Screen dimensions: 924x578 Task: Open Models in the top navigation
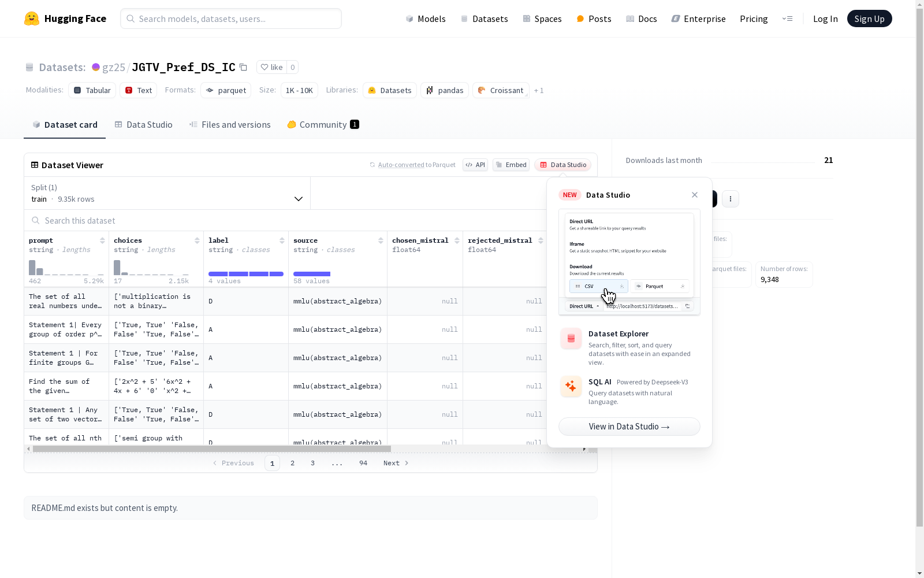[x=426, y=18]
